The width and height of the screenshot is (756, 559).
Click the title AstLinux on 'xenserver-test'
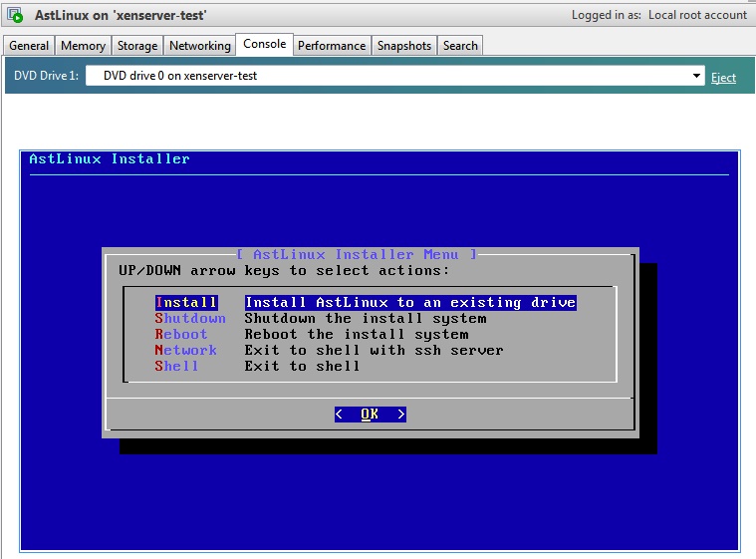click(x=121, y=15)
